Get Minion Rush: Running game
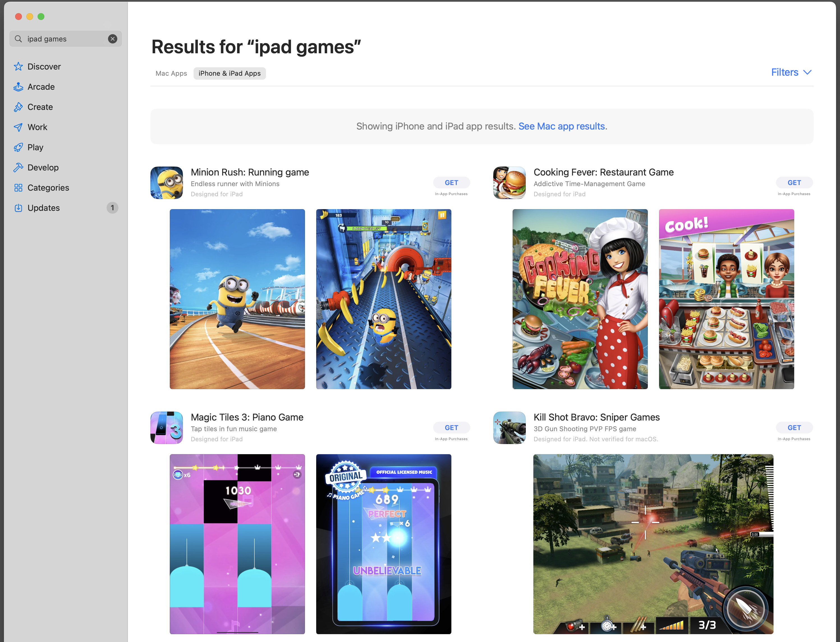840x642 pixels. 451,183
